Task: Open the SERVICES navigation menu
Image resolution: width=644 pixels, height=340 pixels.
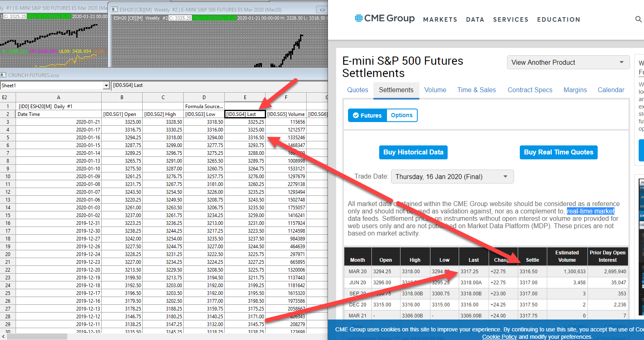Action: [510, 19]
